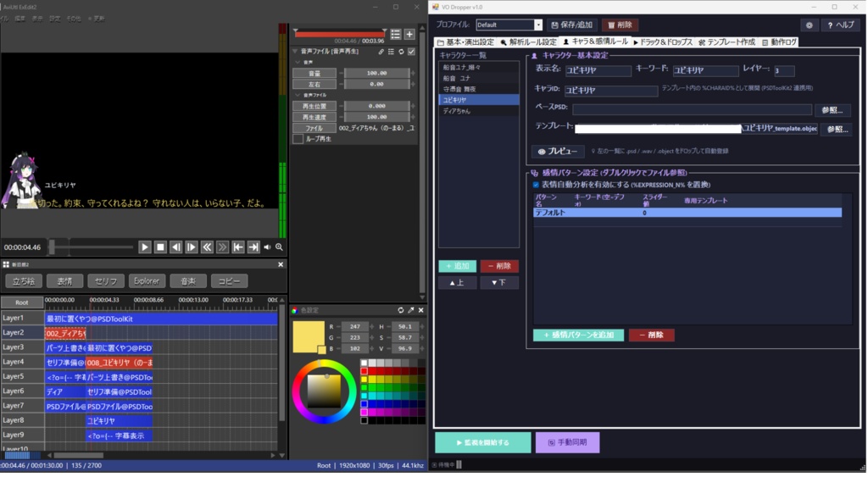Click the magnifier zoom icon in preview controls
The height and width of the screenshot is (488, 868).
coord(279,247)
